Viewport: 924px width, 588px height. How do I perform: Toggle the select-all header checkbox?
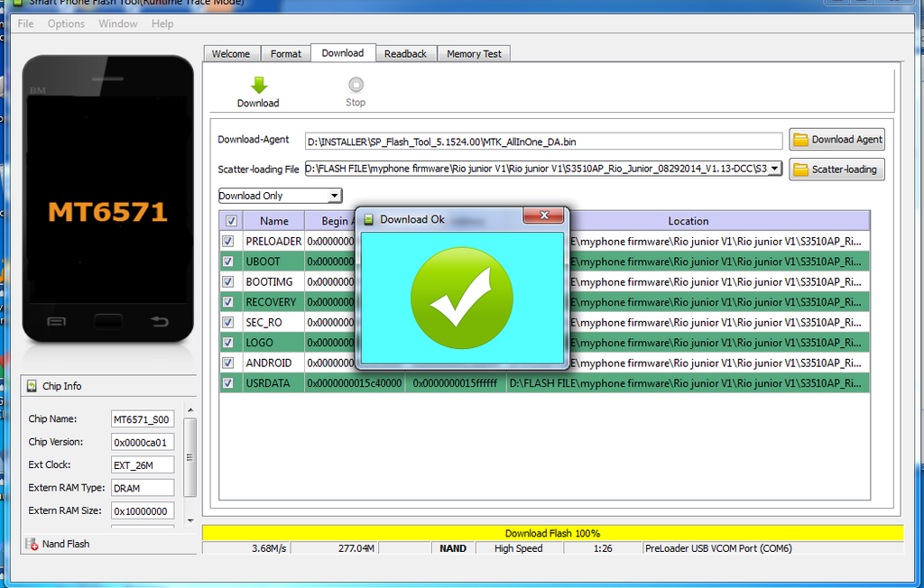[231, 221]
